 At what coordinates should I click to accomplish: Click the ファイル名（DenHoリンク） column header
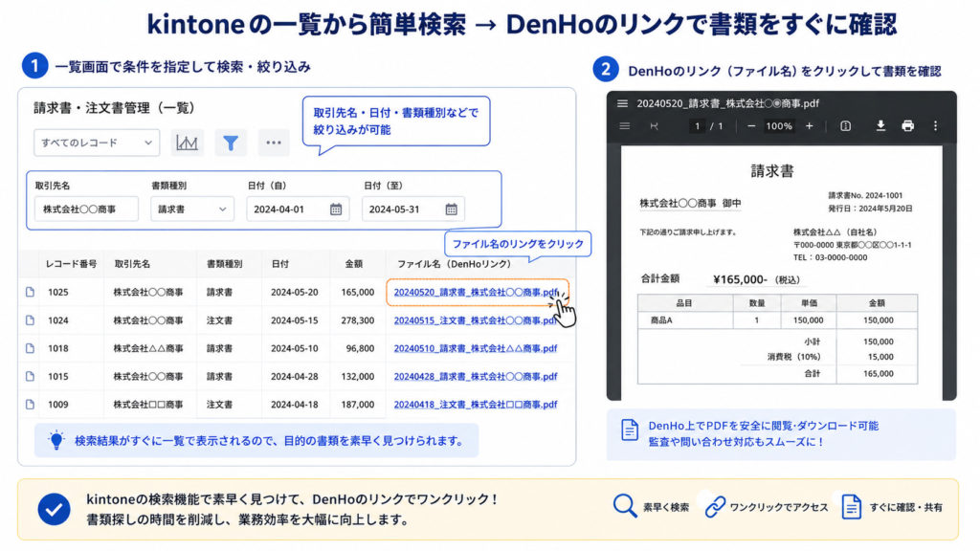pyautogui.click(x=455, y=264)
